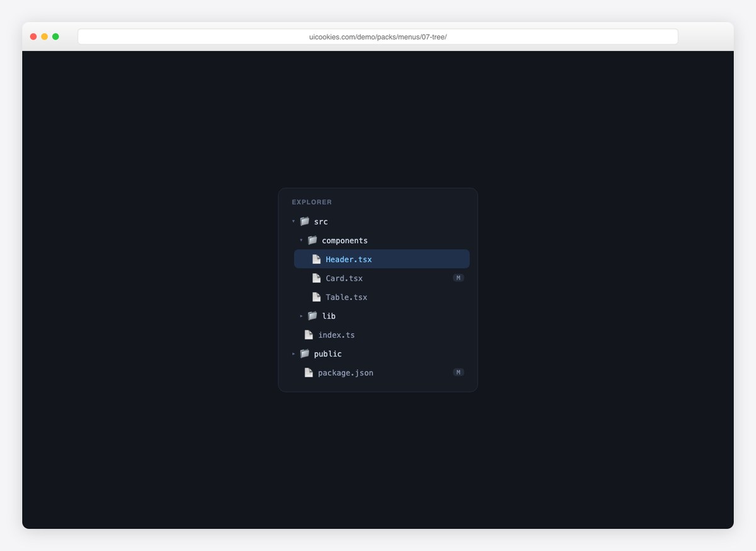Click the EXPLORER panel heading
The image size is (756, 551).
[x=312, y=202]
